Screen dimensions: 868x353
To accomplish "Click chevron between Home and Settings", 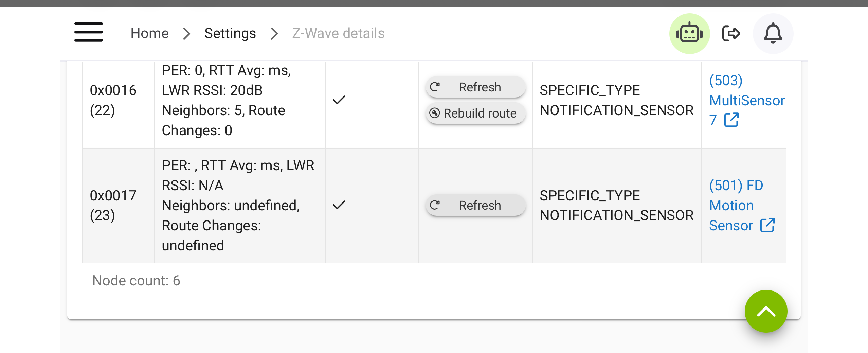I will point(186,33).
